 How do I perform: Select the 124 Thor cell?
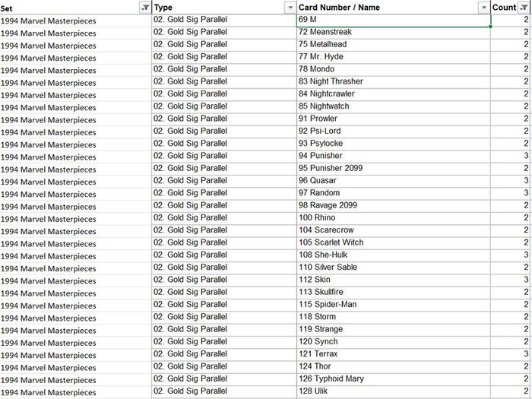tap(394, 367)
